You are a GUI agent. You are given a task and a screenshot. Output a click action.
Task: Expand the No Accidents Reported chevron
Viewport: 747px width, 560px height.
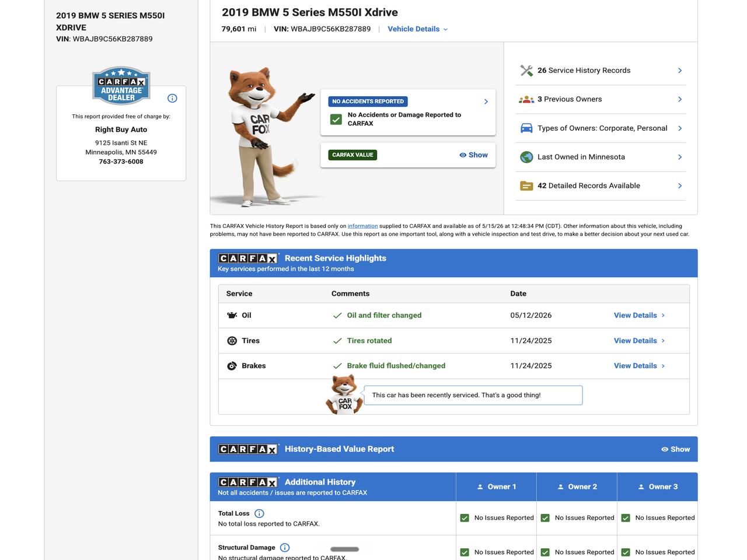[486, 101]
